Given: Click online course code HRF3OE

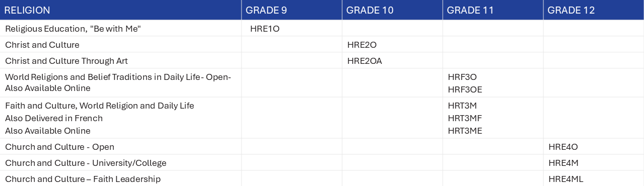Looking at the screenshot, I should (465, 89).
